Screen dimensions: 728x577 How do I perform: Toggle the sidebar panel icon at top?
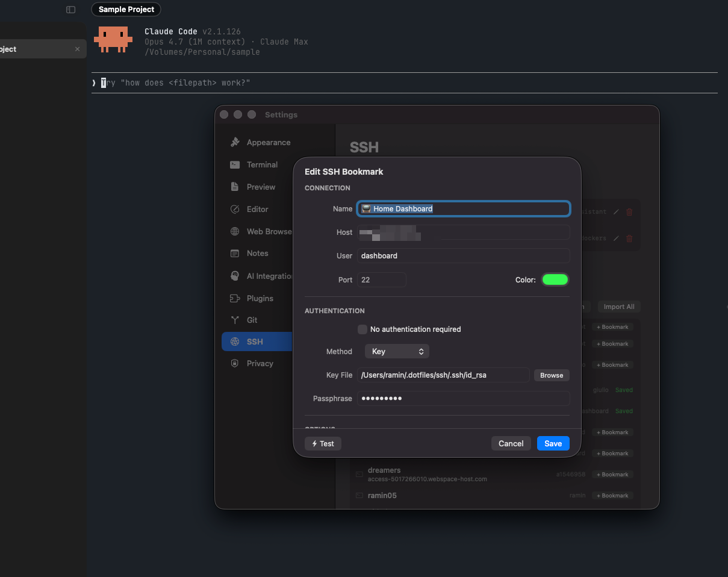70,10
